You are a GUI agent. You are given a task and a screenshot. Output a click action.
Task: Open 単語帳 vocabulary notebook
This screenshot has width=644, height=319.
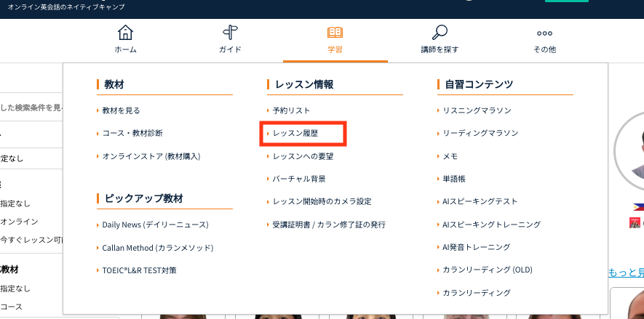pyautogui.click(x=456, y=179)
